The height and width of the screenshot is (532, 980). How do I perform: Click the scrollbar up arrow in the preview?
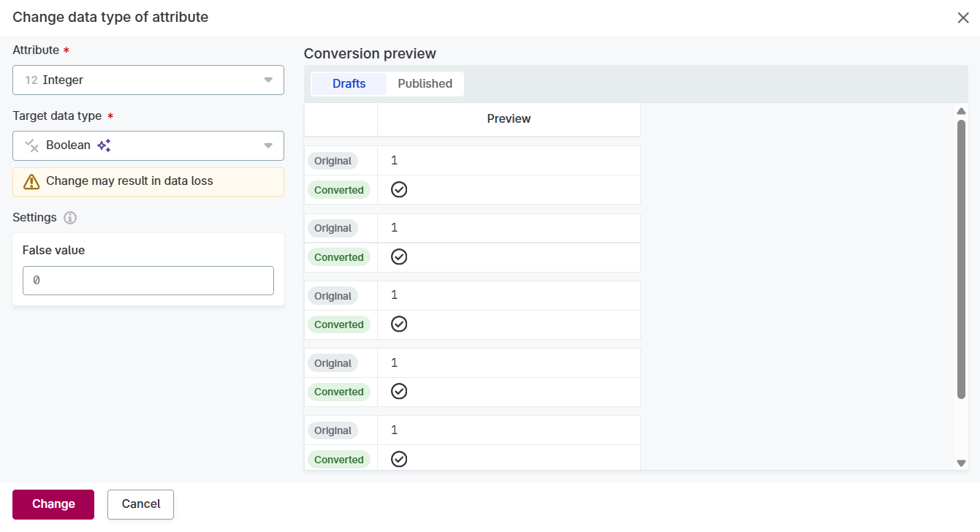962,110
